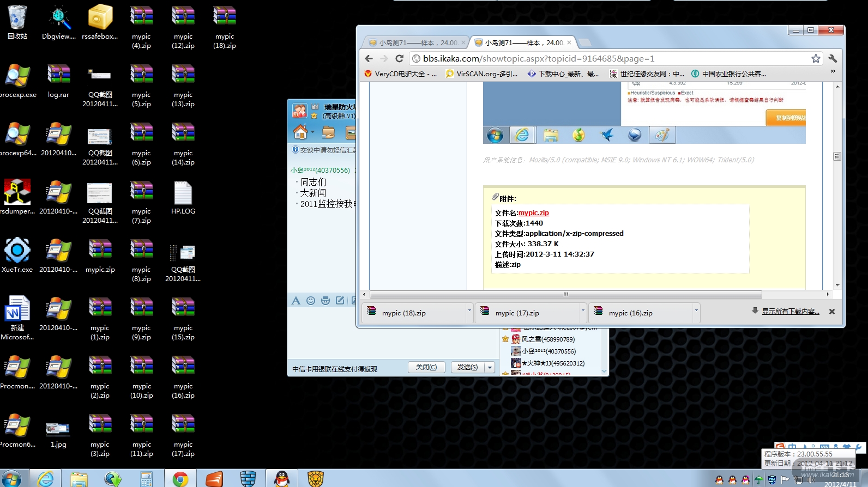868x487 pixels.
Task: Select the log.rar archive on desktop
Action: [59, 80]
